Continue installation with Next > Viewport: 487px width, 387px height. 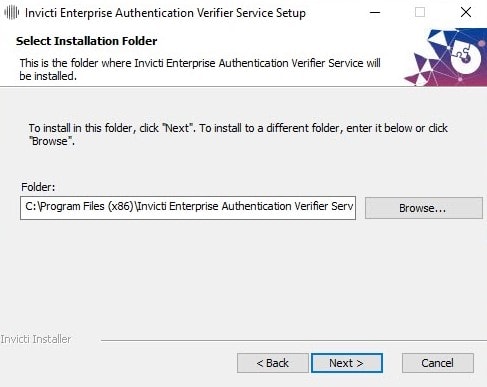click(x=347, y=363)
